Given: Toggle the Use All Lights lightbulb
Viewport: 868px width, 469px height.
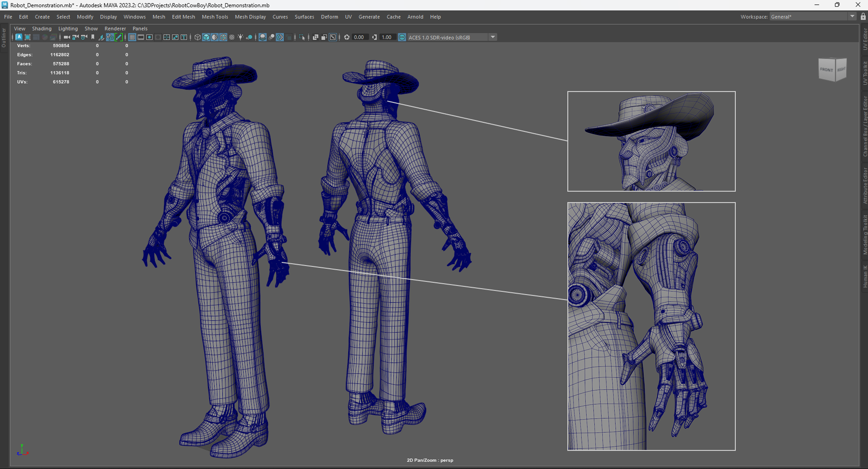Looking at the screenshot, I should (x=240, y=37).
